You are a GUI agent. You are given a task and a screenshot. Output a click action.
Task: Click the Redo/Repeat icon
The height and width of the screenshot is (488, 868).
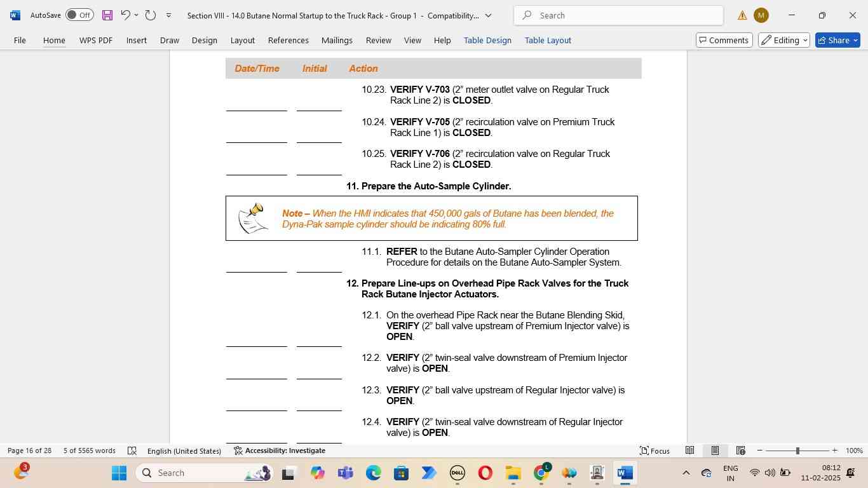pyautogui.click(x=151, y=15)
